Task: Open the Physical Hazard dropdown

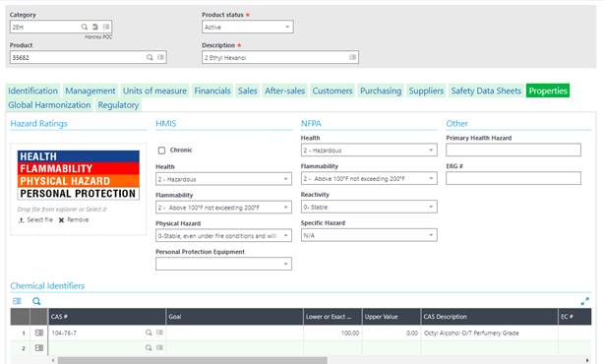Action: click(x=223, y=235)
